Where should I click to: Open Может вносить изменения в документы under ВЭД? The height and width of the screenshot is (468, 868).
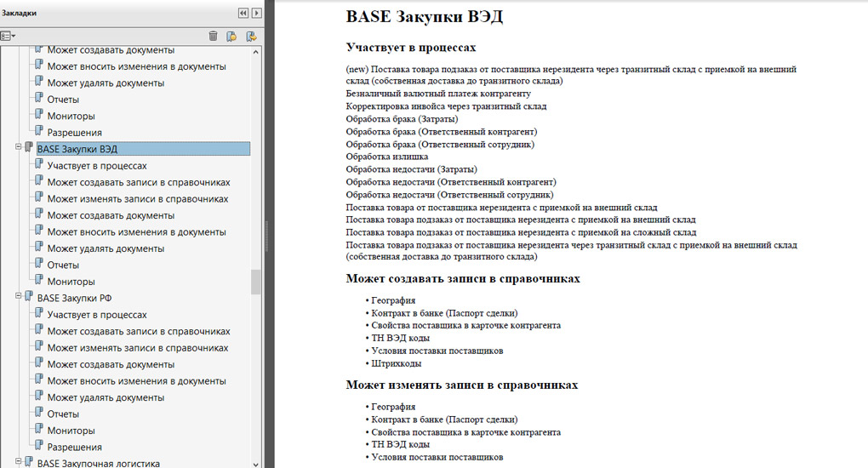point(136,232)
